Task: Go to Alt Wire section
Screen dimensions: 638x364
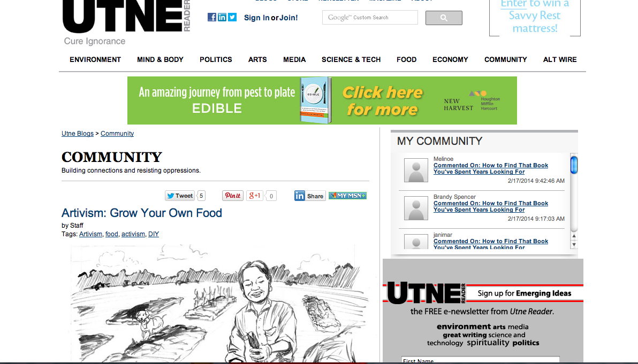Action: 560,59
